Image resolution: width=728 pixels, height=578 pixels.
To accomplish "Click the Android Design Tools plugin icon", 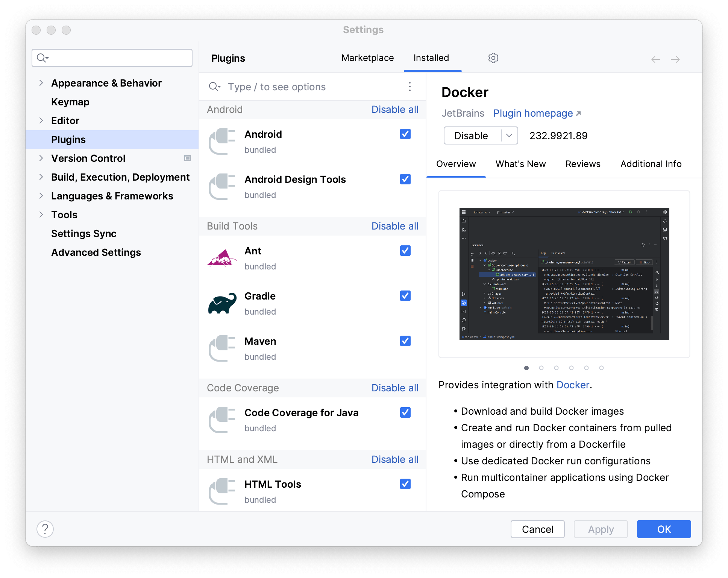I will click(222, 187).
